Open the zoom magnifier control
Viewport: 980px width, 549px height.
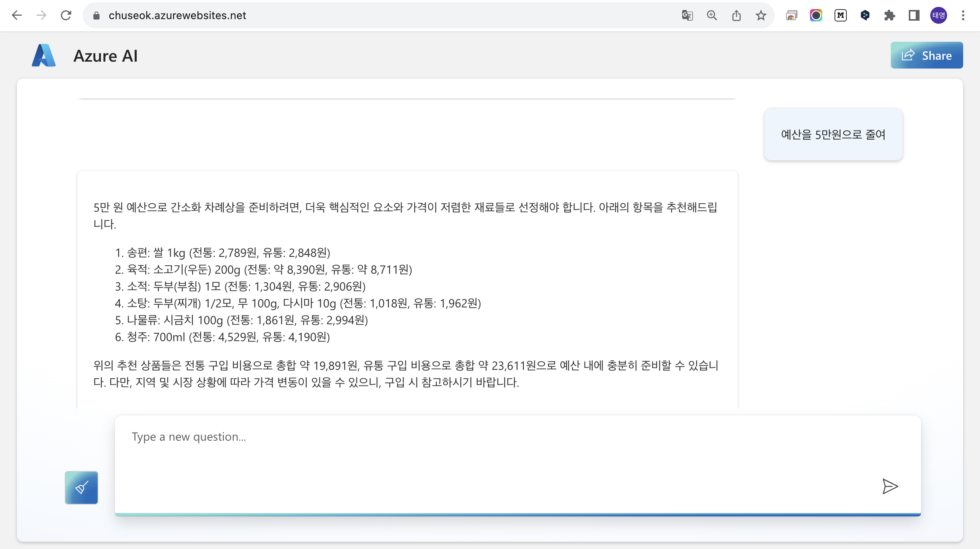click(712, 15)
